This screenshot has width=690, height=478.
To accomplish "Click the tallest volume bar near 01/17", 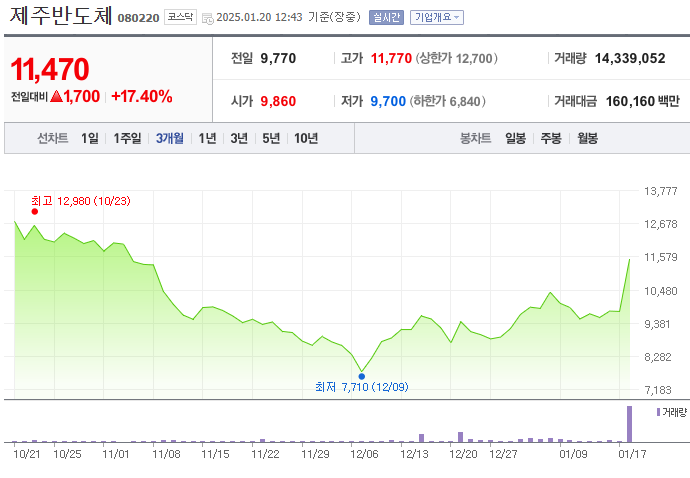I will coord(629,424).
